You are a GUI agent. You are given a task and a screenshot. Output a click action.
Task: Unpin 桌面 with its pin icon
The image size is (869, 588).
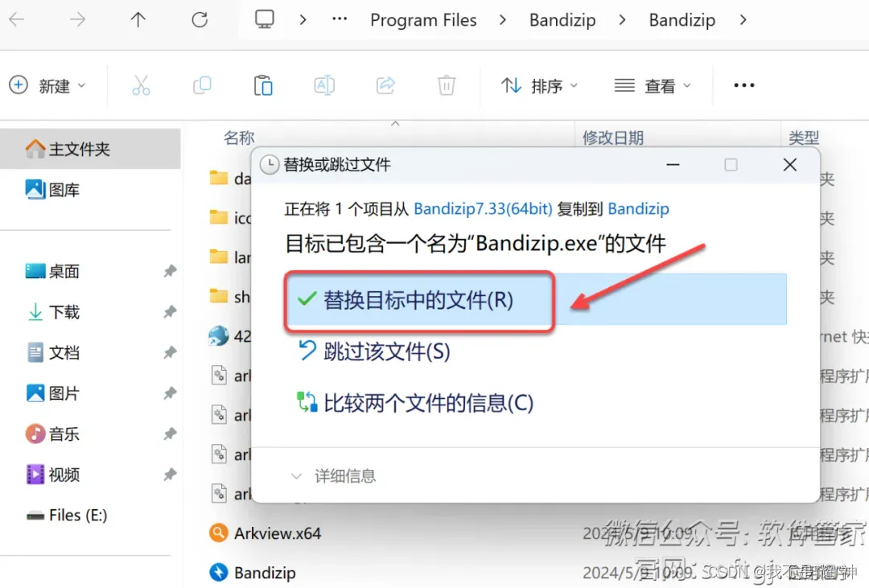170,271
